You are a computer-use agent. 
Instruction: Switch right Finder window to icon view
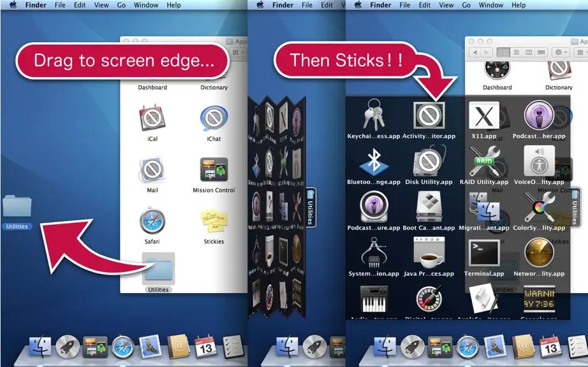coord(503,52)
